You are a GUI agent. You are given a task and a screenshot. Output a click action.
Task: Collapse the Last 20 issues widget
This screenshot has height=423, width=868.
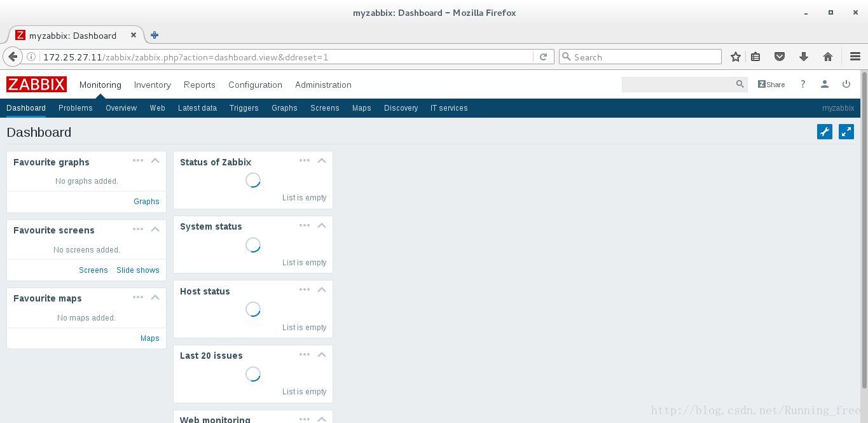point(322,354)
